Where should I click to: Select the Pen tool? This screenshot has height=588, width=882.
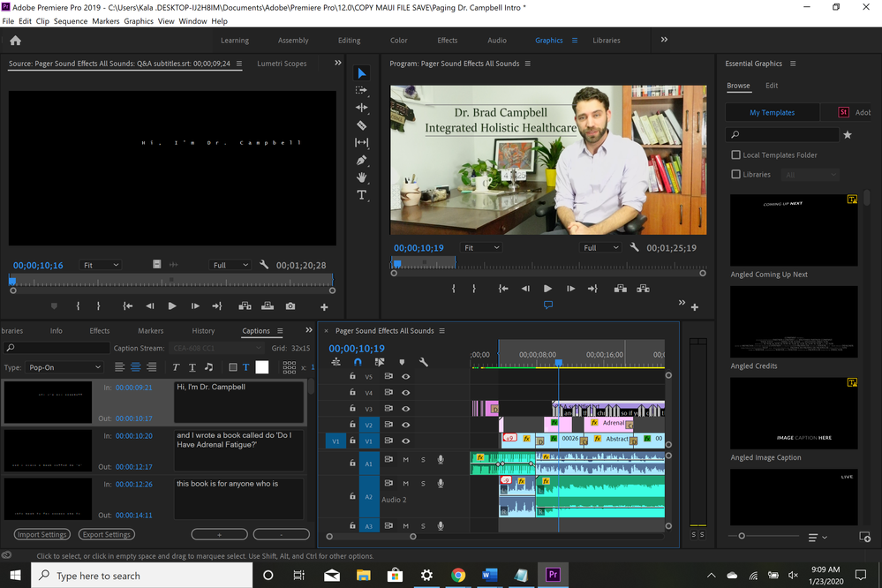pos(362,160)
